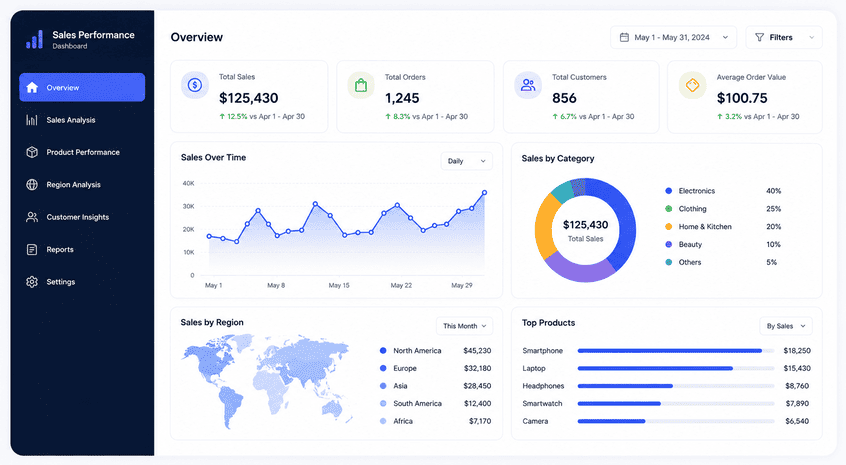
Task: Click the world map in Sales by Region
Action: (267, 381)
